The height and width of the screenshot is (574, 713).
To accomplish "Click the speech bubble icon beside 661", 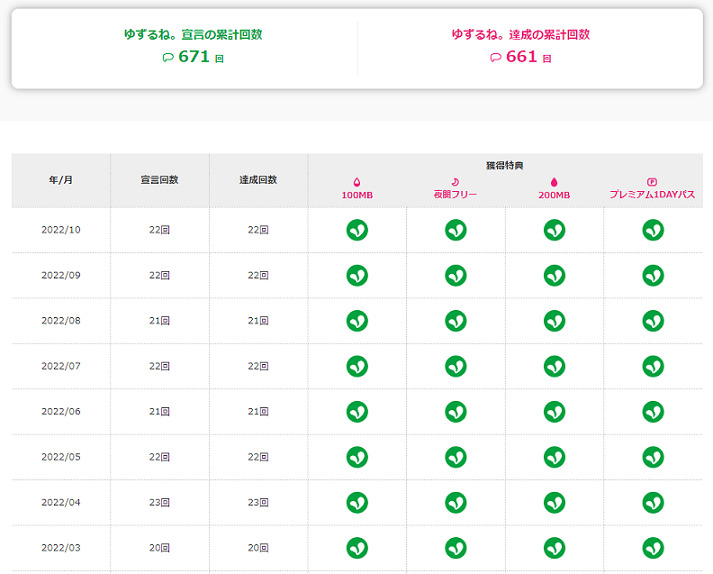I will 495,58.
